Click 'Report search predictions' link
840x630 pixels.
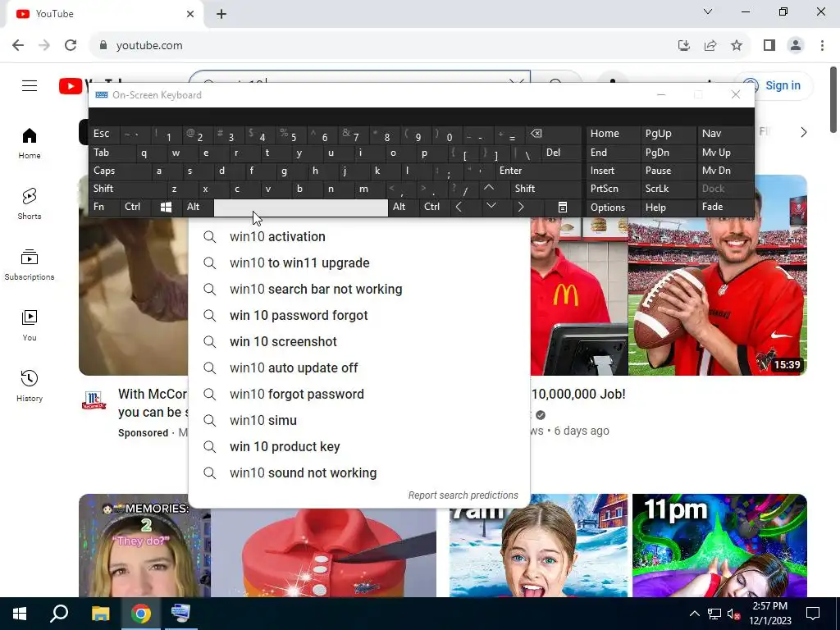coord(463,495)
